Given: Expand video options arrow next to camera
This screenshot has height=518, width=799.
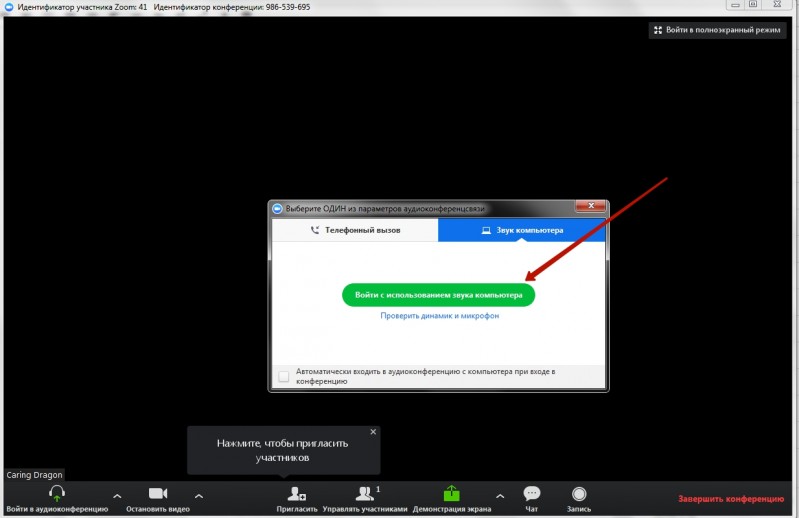Looking at the screenshot, I should tap(199, 496).
